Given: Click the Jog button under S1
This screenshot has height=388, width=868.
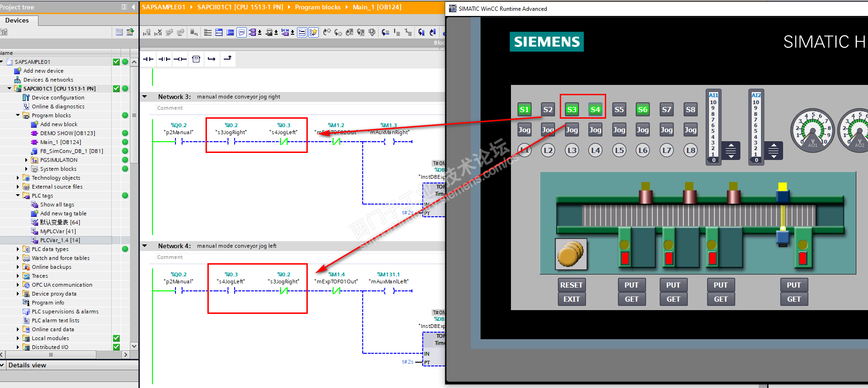Looking at the screenshot, I should pyautogui.click(x=524, y=130).
